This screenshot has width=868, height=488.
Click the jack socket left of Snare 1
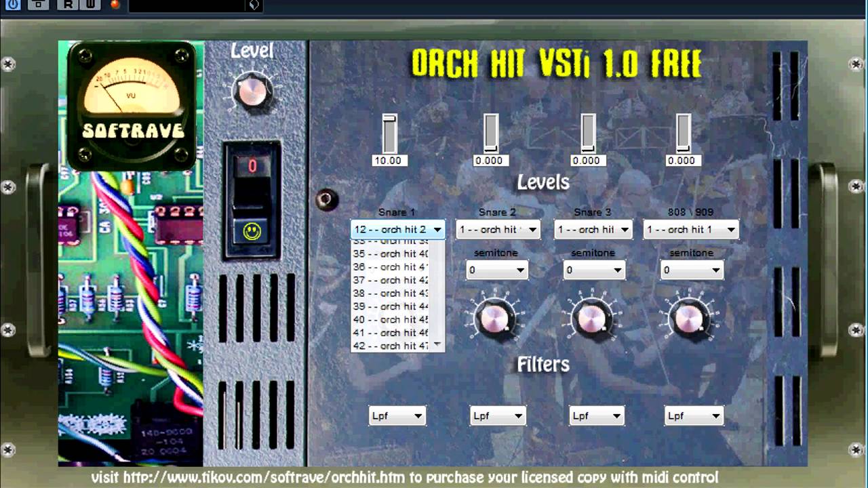pyautogui.click(x=326, y=199)
